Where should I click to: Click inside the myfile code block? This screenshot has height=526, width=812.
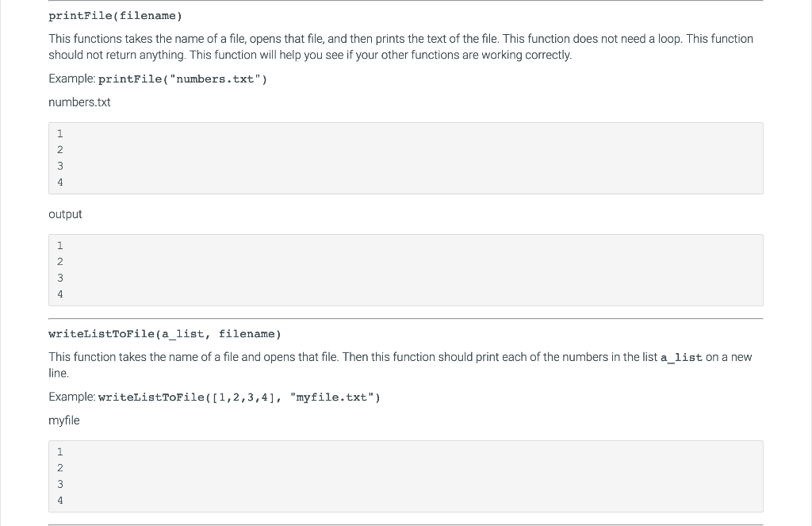406,476
